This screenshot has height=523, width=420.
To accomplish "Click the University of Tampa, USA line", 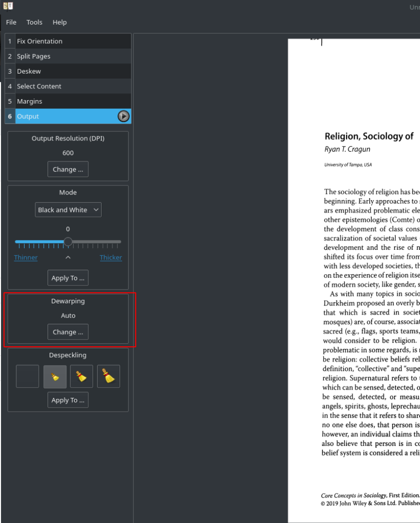I will 348,164.
